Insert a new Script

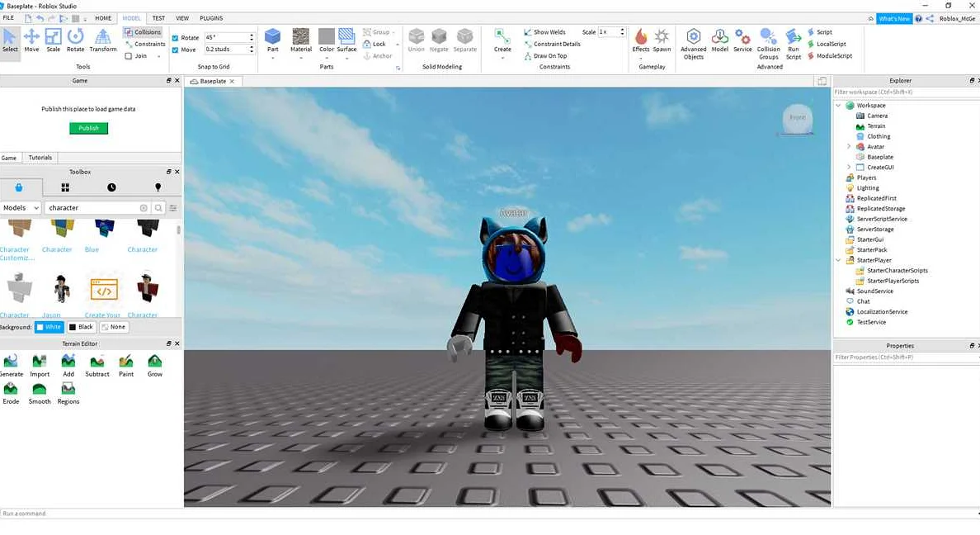pos(819,32)
